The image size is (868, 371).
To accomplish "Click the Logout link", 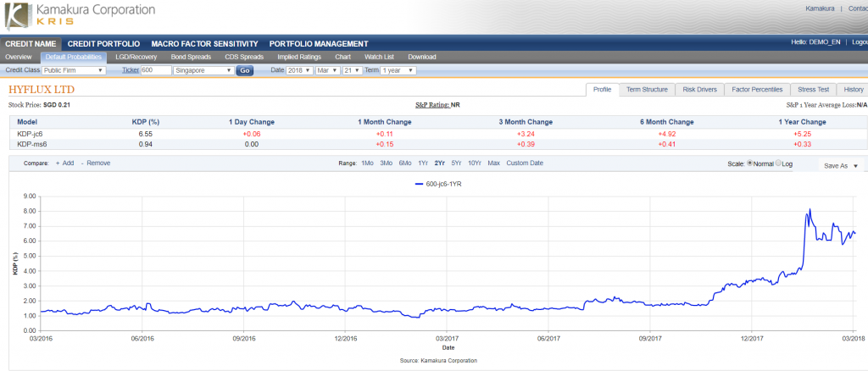I will click(860, 42).
